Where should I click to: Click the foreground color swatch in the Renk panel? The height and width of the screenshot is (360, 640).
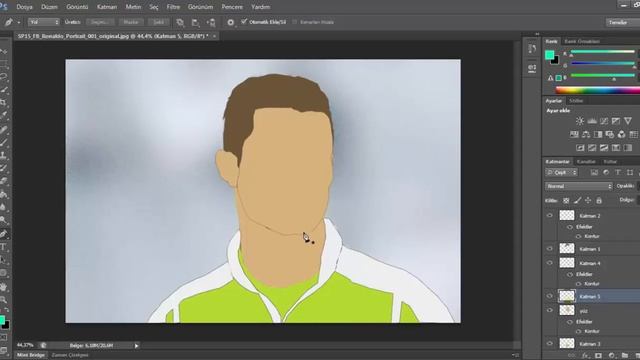pyautogui.click(x=549, y=55)
